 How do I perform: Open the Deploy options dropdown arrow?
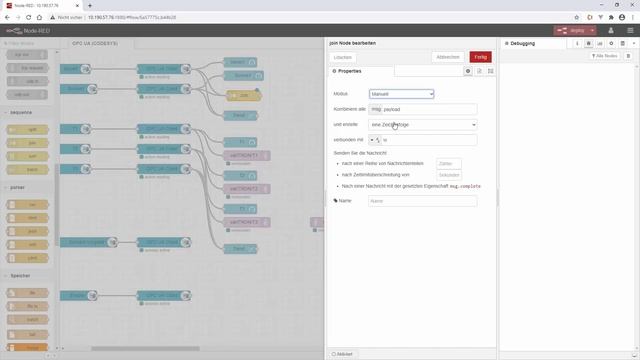[592, 31]
